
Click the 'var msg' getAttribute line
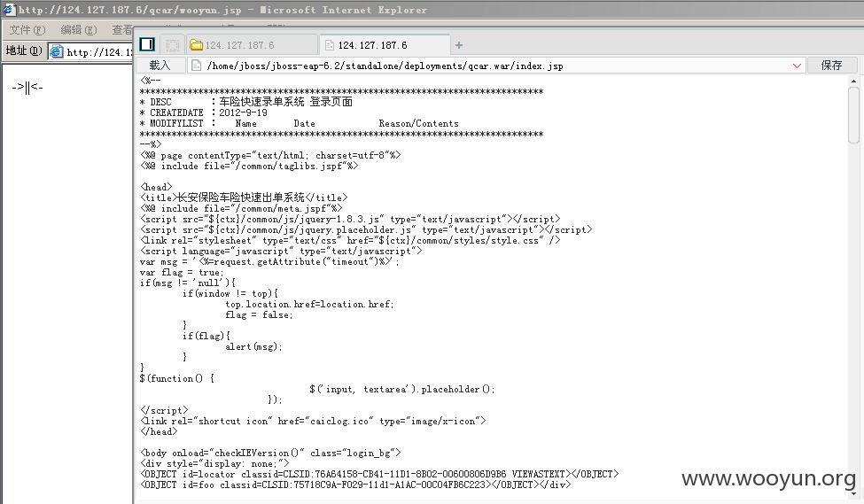click(269, 261)
